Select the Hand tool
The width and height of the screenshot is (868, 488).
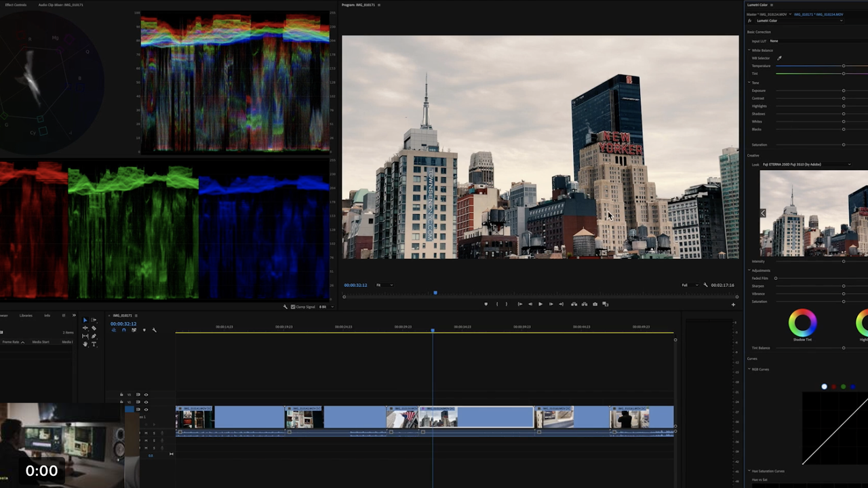coord(85,344)
